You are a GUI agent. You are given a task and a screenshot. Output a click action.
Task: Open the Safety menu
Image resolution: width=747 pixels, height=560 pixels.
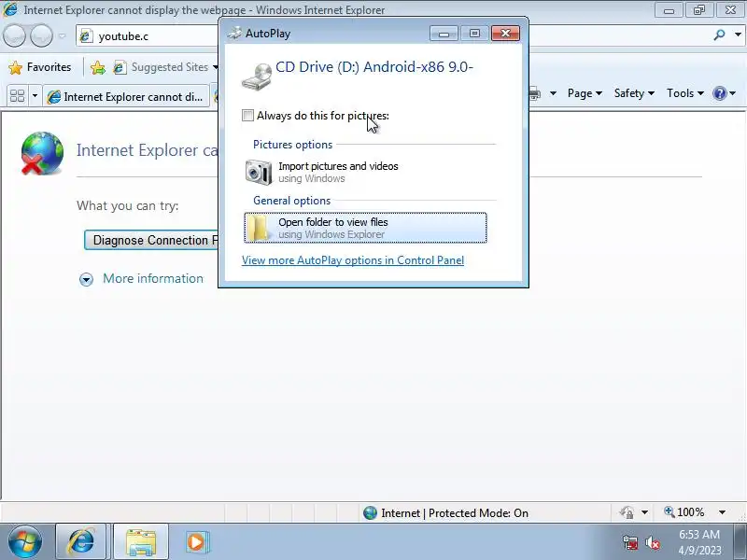tap(634, 93)
